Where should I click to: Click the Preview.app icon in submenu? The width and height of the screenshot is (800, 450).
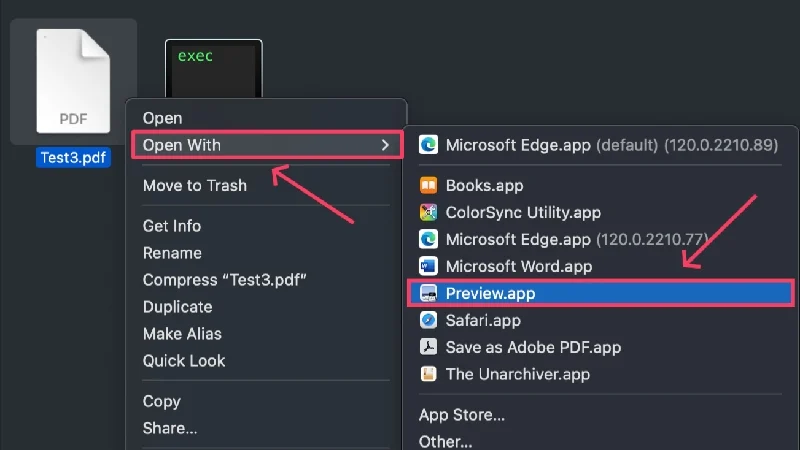point(428,293)
